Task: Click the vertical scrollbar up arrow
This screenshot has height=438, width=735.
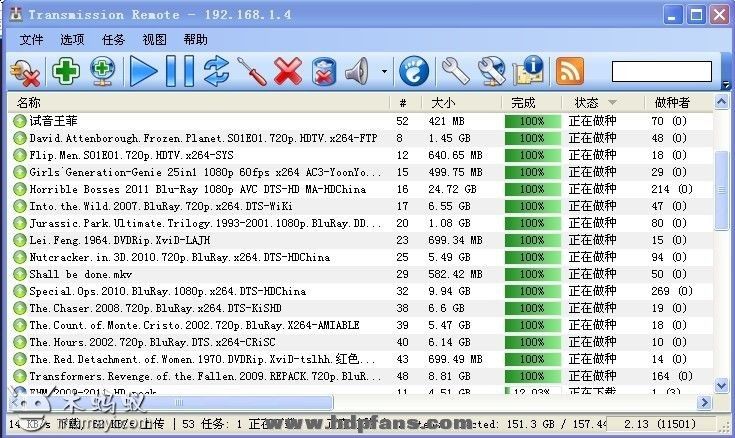Action: click(x=721, y=101)
